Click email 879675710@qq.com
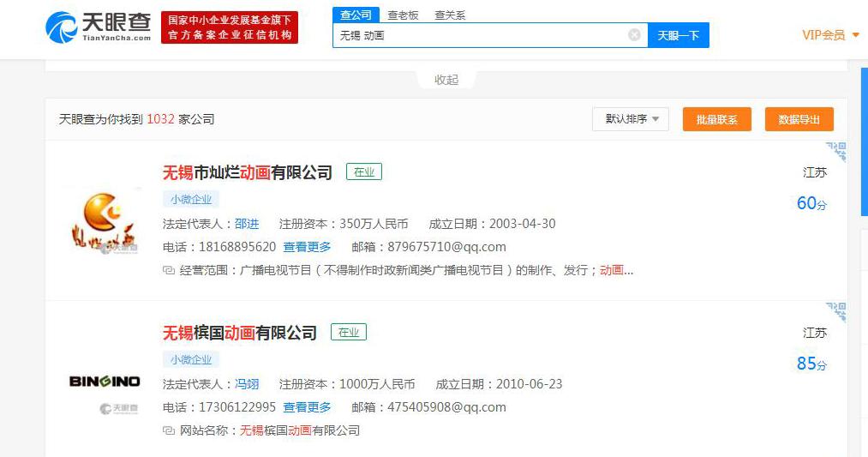Image resolution: width=868 pixels, height=457 pixels. [446, 247]
